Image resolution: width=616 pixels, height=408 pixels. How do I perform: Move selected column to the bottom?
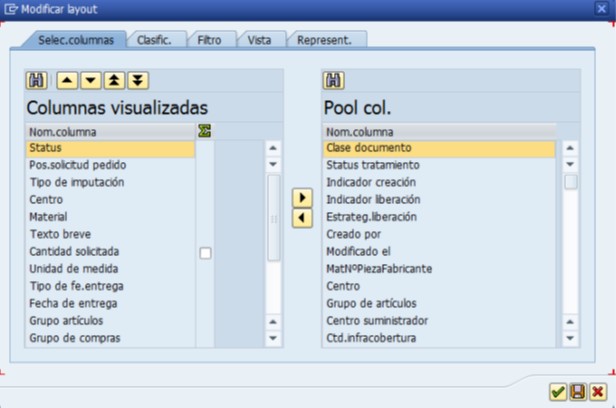(x=138, y=81)
